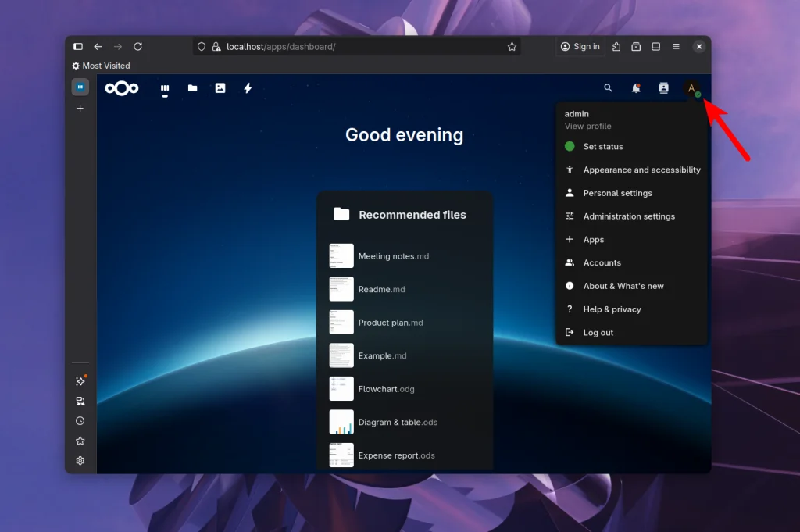Click the browser address bar
The image size is (800, 532).
[352, 47]
